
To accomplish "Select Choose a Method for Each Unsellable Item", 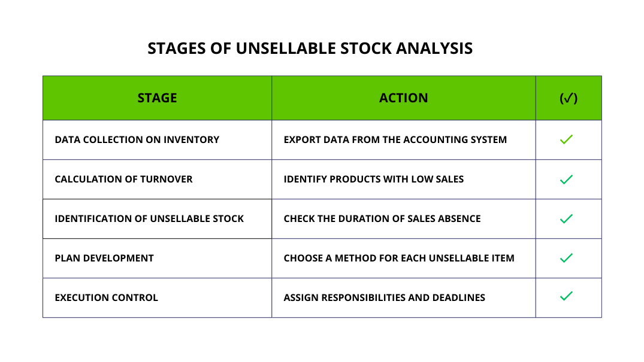I will pyautogui.click(x=399, y=258).
